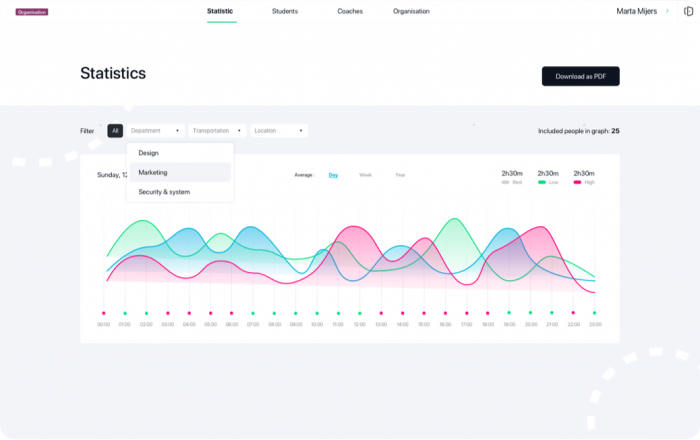Click the timeline dot above 17:00
The height and width of the screenshot is (440, 700).
point(467,313)
